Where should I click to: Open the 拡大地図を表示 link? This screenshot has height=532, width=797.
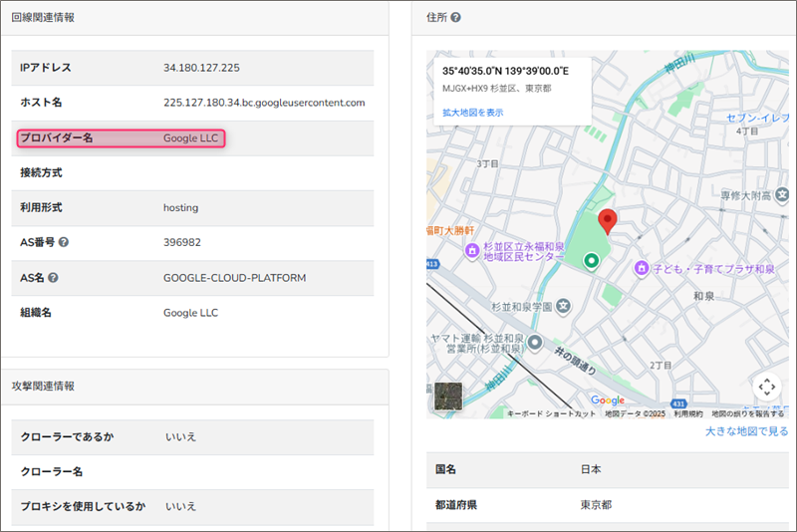pos(472,113)
